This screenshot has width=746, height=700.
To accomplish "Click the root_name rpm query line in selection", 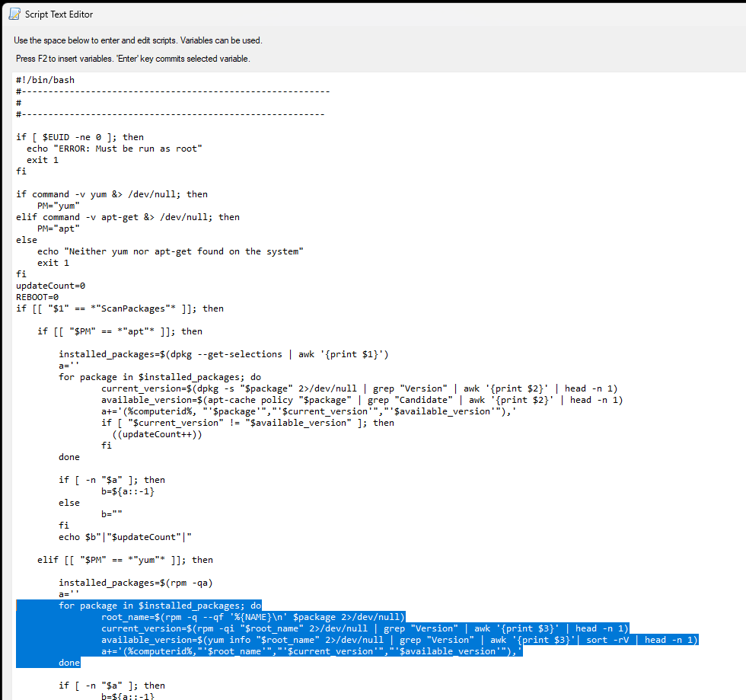I will pyautogui.click(x=251, y=616).
